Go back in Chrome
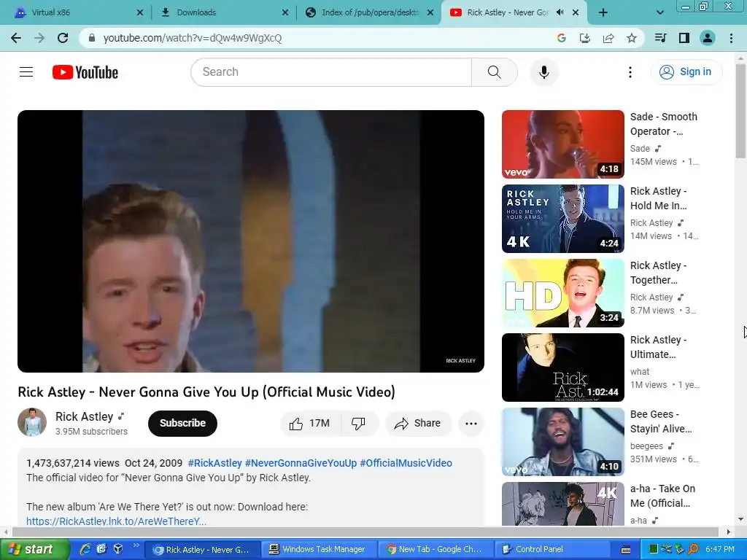The height and width of the screenshot is (560, 747). [16, 38]
